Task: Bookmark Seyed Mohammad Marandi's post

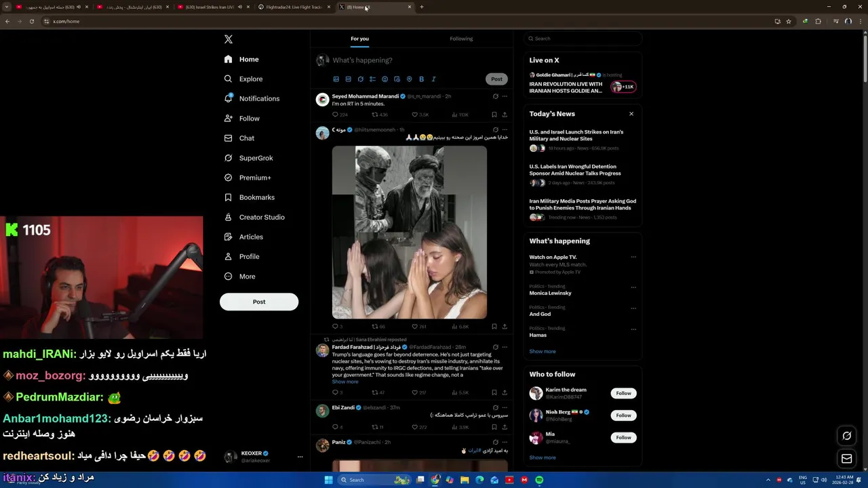Action: coord(494,115)
